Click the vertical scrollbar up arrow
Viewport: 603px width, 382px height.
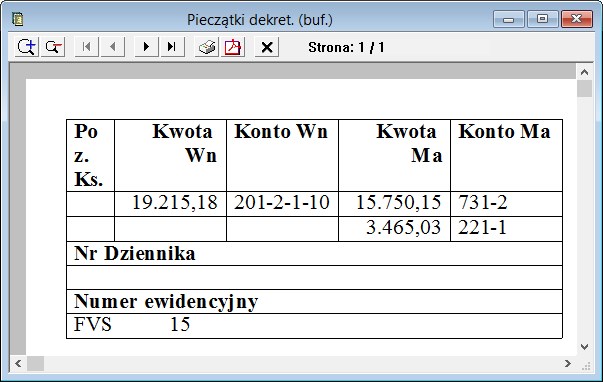tap(585, 72)
